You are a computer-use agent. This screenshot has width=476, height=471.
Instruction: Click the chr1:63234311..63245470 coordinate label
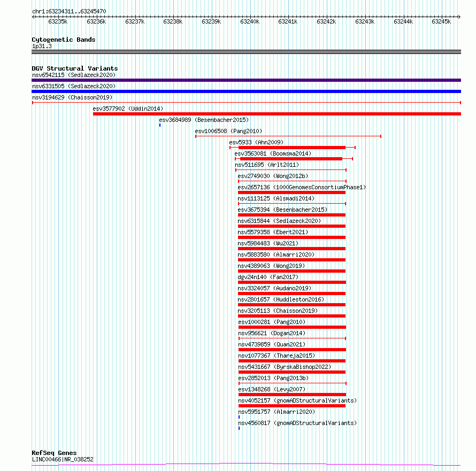tap(69, 12)
